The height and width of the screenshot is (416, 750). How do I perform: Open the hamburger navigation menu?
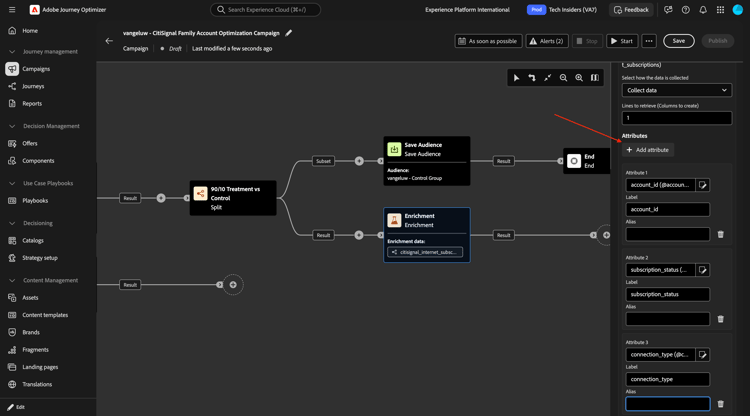(12, 10)
